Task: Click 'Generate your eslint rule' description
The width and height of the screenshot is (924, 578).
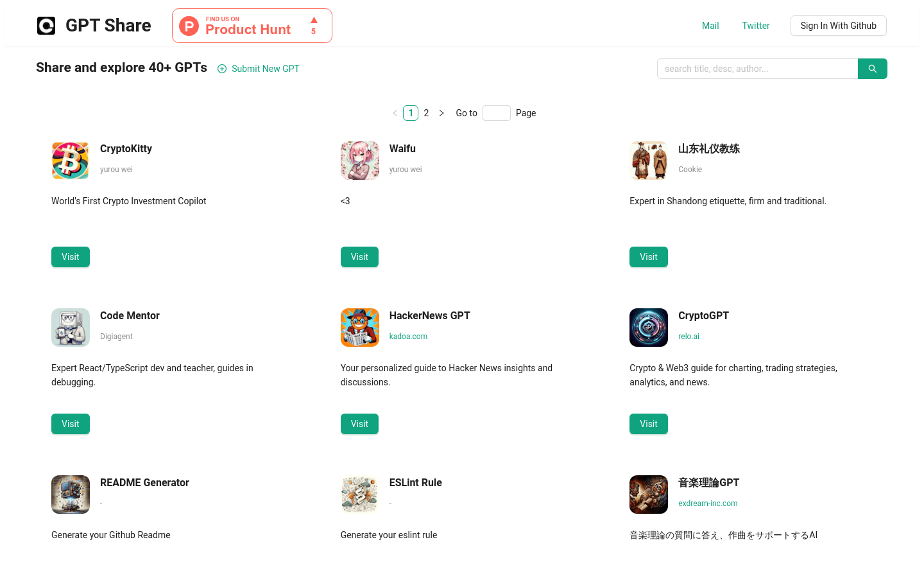Action: (x=389, y=535)
